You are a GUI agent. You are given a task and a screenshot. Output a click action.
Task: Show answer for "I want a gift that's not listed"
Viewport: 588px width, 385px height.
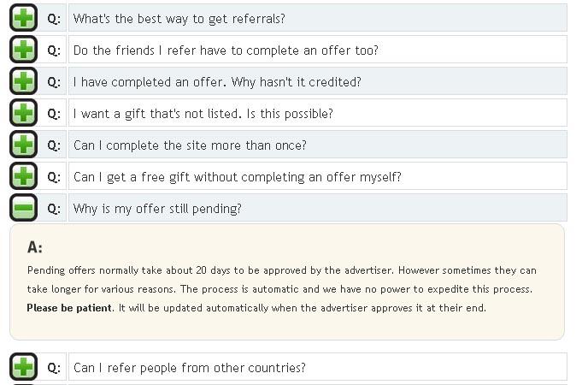tap(203, 114)
